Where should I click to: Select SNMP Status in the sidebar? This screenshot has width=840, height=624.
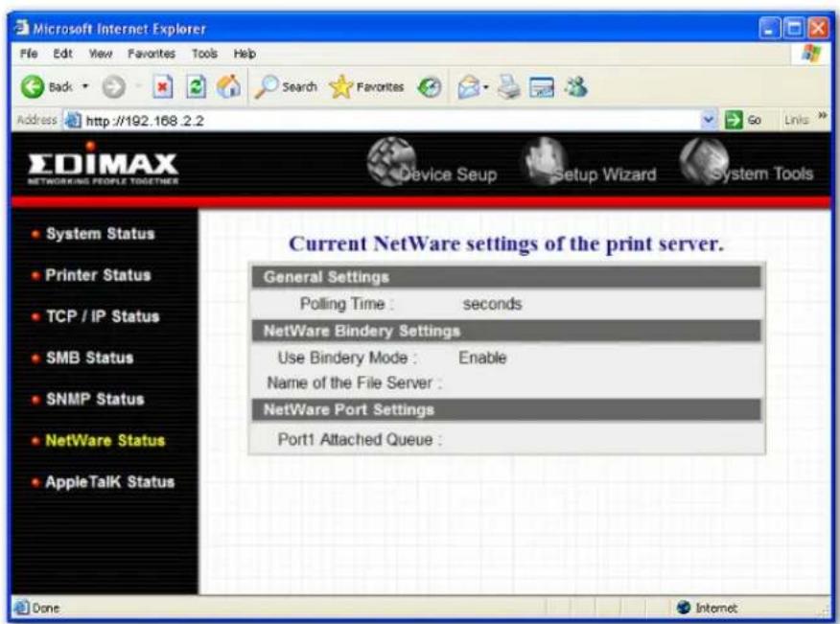click(95, 399)
